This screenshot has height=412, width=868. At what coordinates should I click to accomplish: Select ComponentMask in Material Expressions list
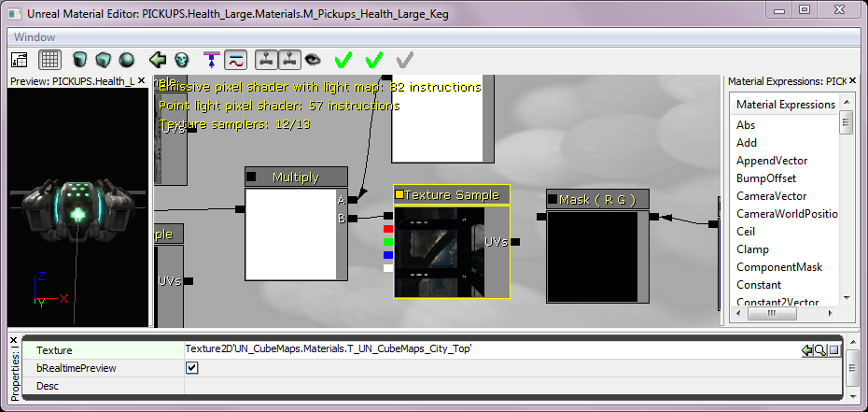778,267
